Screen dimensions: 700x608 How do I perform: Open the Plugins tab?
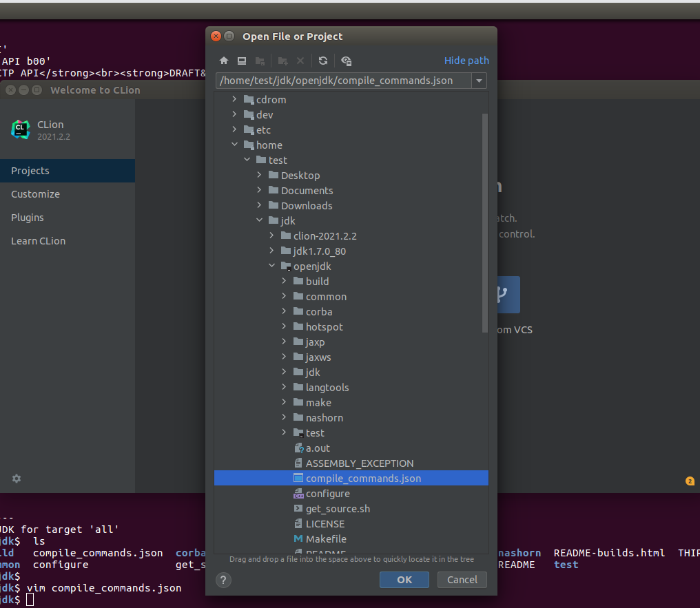click(68, 217)
